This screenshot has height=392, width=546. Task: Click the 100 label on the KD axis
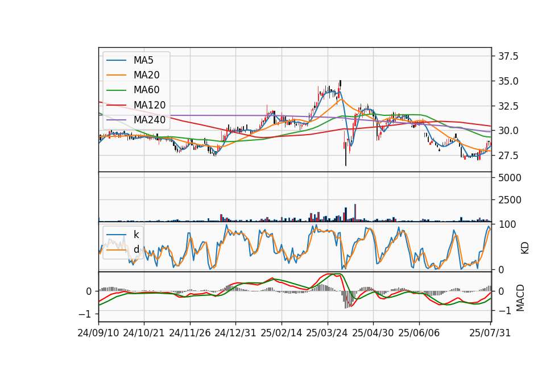tap(507, 224)
